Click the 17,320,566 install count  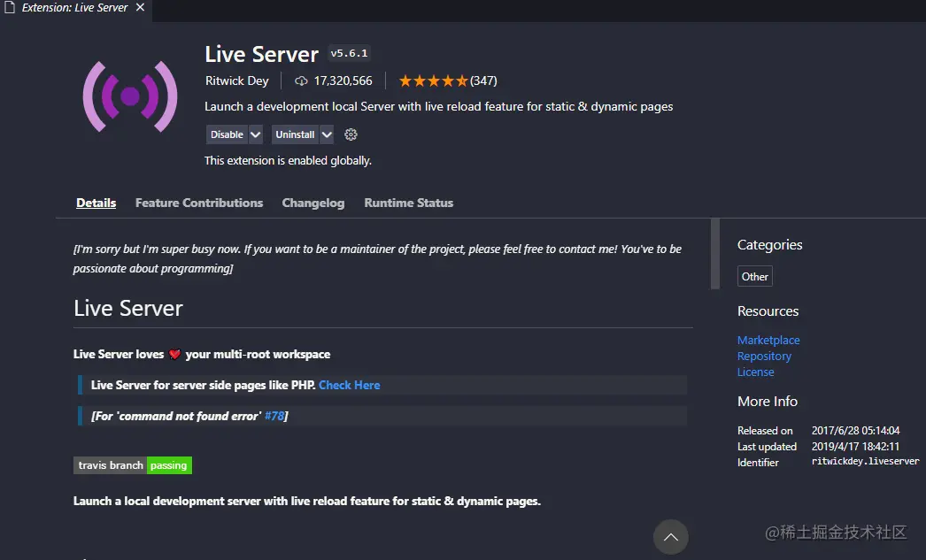click(x=343, y=81)
